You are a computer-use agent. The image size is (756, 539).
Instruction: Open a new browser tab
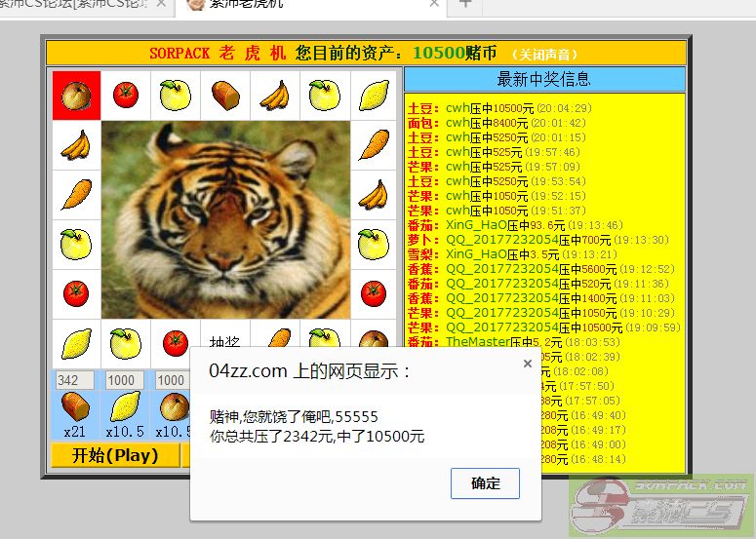[x=465, y=4]
